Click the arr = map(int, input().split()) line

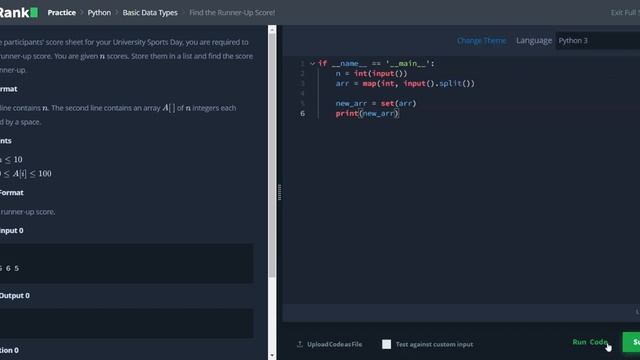[405, 83]
